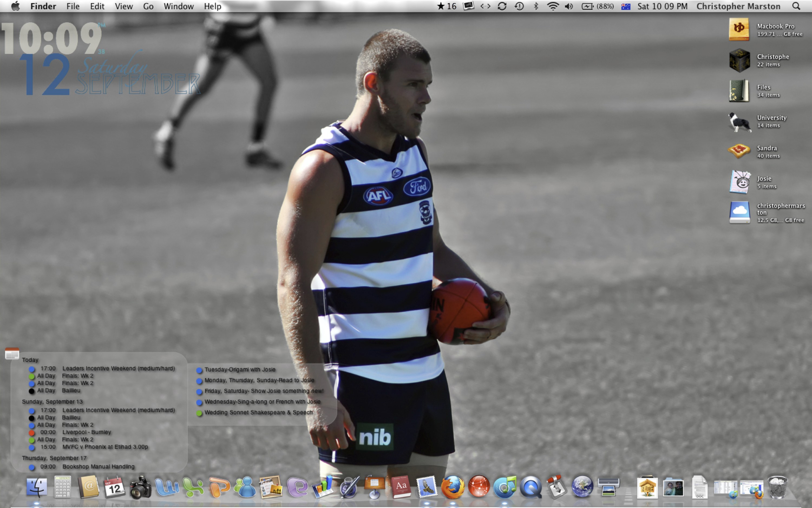Open Microsoft Word from the Dock
Screen dimensions: 812x508
[166, 487]
